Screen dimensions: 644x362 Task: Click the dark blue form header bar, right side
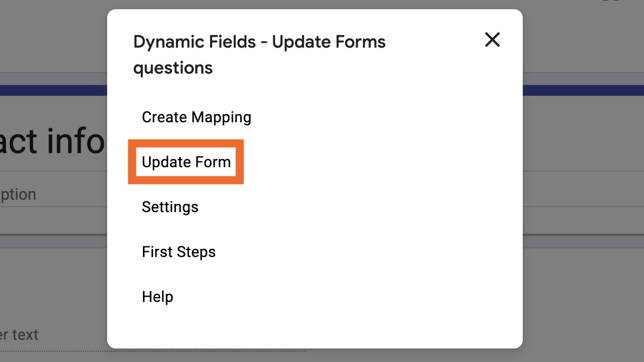583,90
